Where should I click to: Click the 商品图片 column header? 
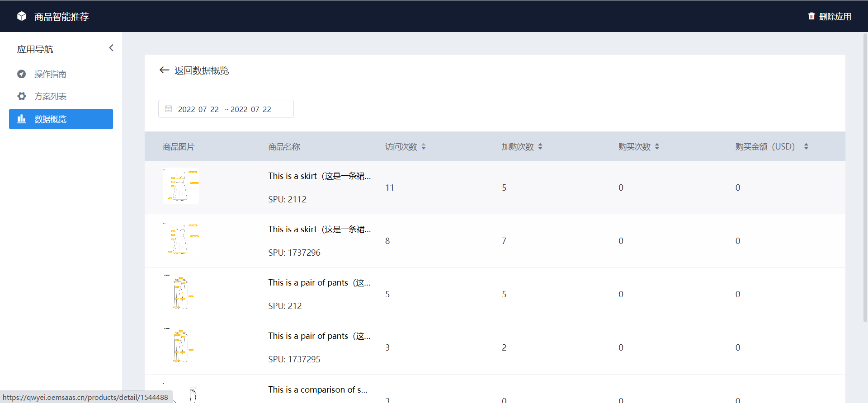pos(179,147)
